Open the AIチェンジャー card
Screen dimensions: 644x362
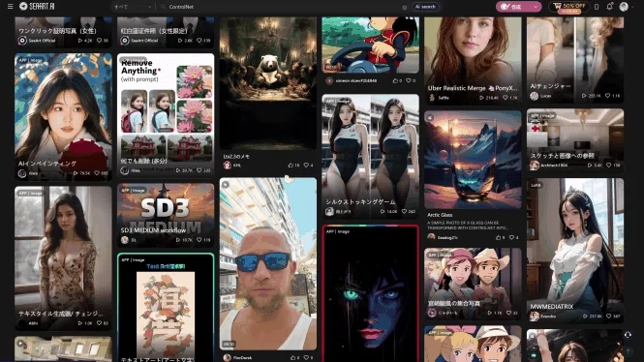(575, 59)
